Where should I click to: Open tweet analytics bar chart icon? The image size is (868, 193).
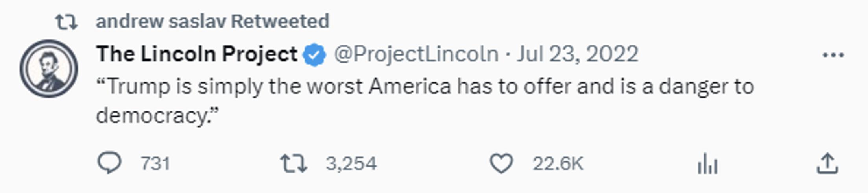(x=708, y=164)
